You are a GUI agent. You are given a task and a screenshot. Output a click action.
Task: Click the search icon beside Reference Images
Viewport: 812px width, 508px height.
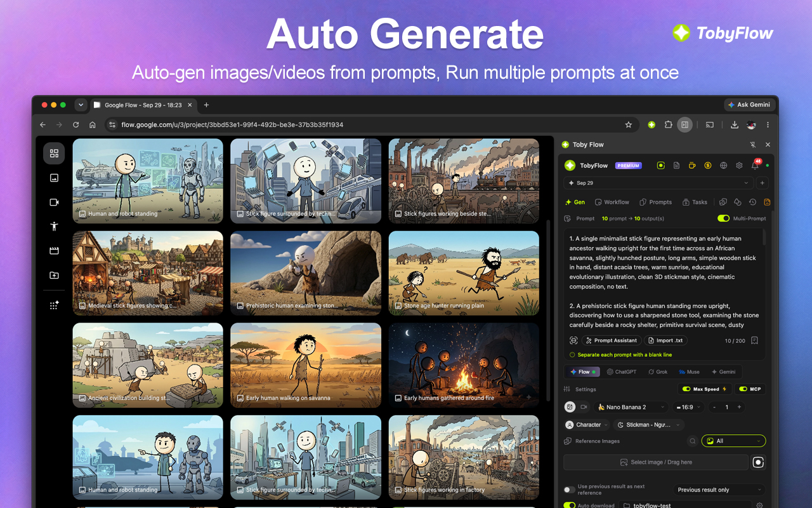tap(693, 441)
